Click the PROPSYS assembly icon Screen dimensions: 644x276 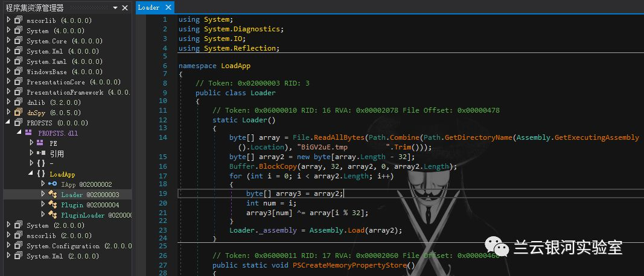pos(18,122)
